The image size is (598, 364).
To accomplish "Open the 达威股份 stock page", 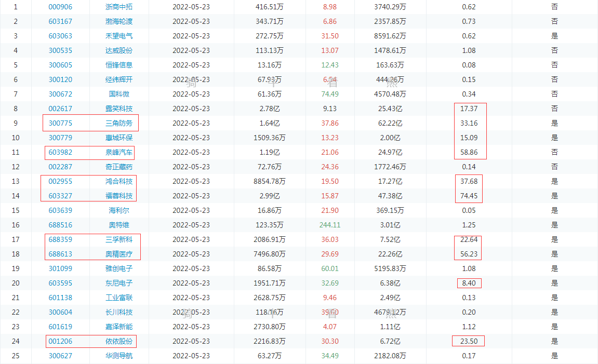I will 119,50.
